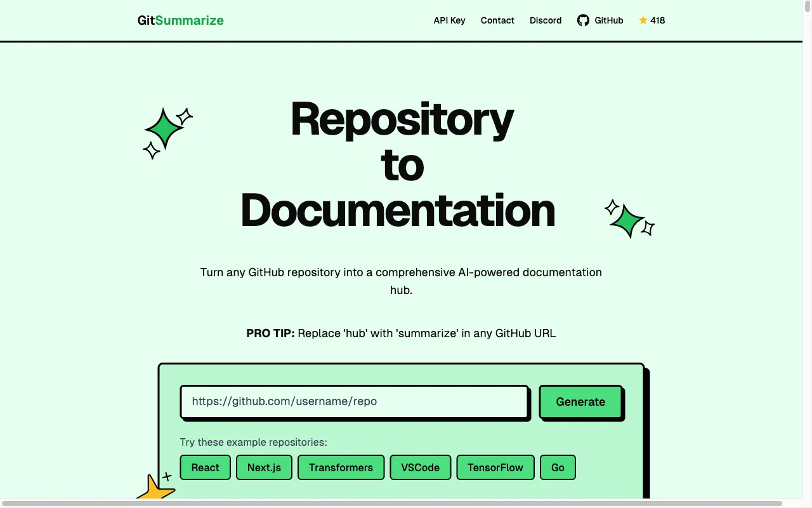Click the 'Try these example repositories:' label
Image resolution: width=812 pixels, height=508 pixels.
pyautogui.click(x=253, y=443)
